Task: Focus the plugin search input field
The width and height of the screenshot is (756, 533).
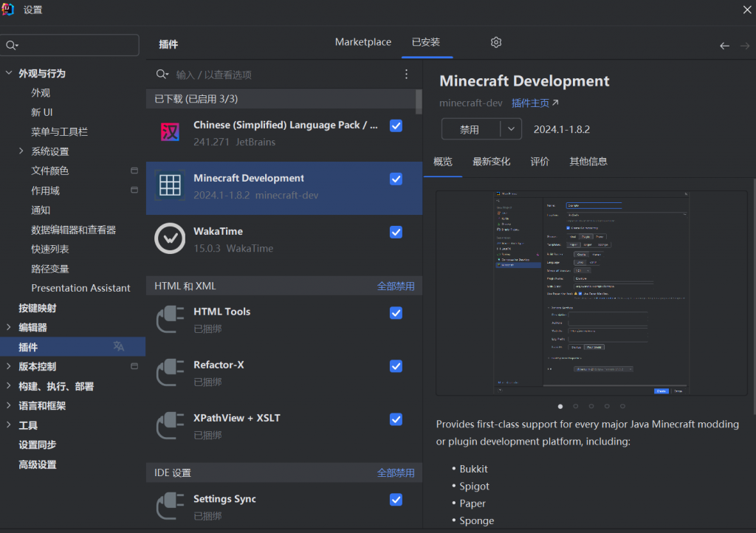Action: (284, 75)
